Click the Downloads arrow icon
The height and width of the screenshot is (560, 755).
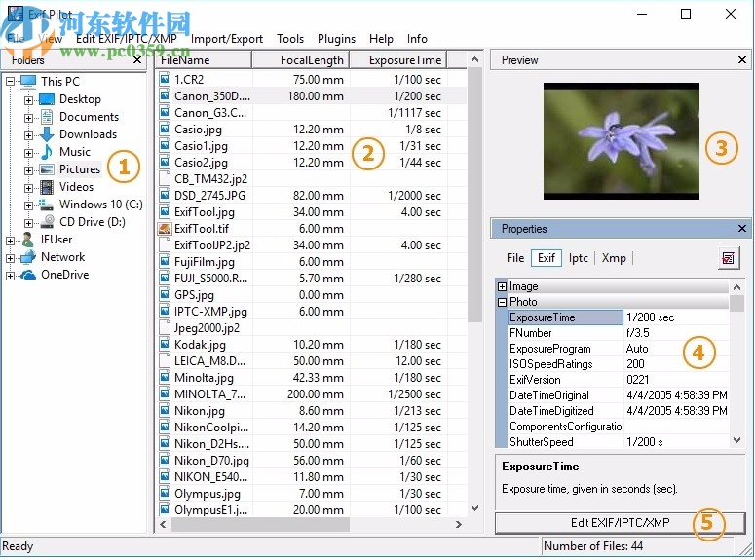[x=47, y=134]
